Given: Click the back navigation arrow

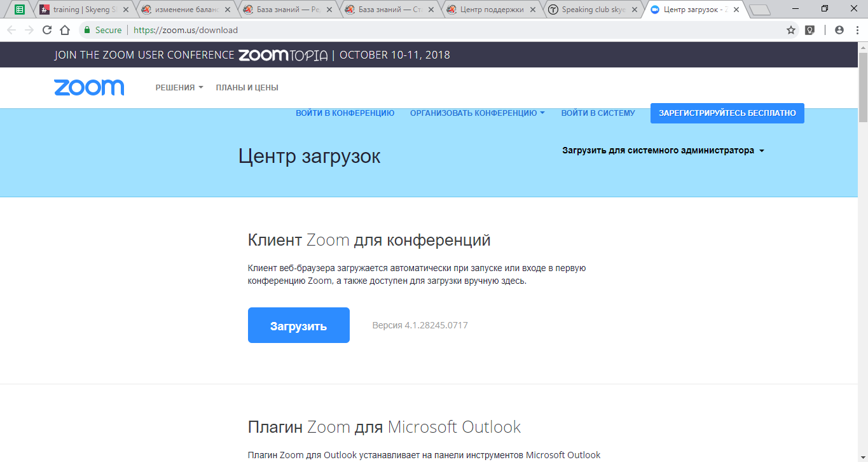Looking at the screenshot, I should point(11,30).
